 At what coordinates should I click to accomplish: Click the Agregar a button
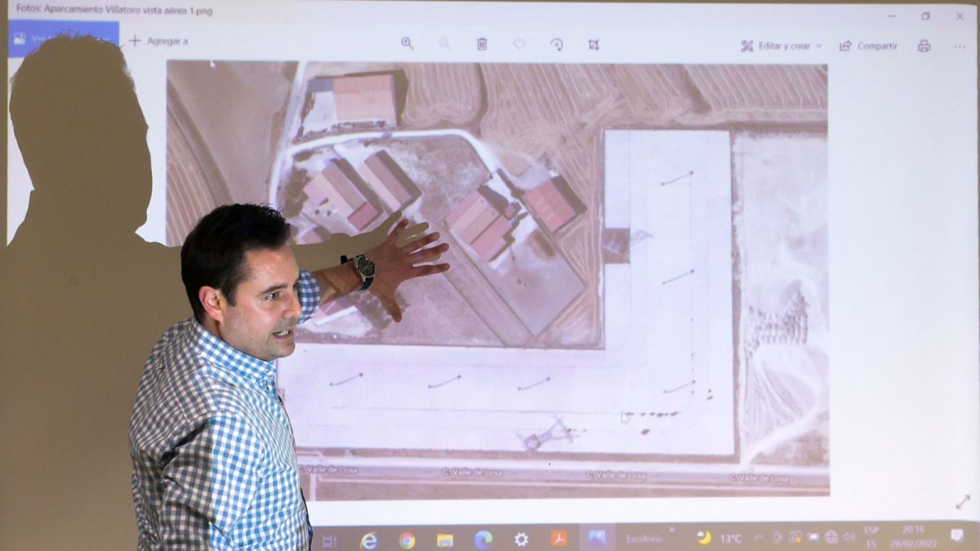[158, 40]
